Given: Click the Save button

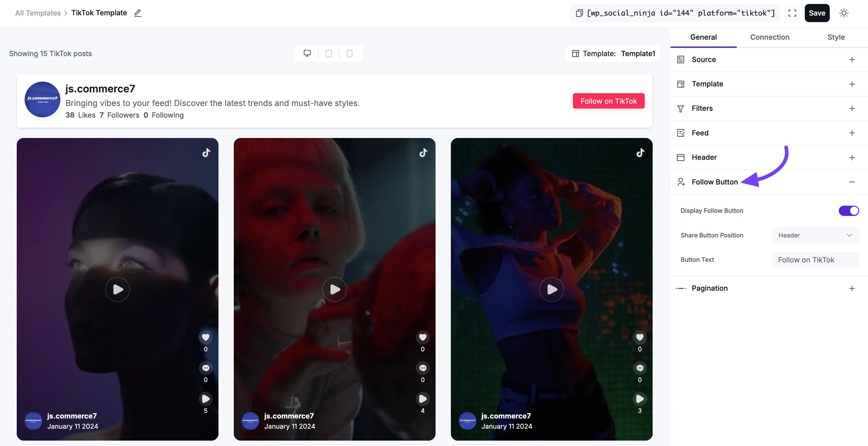Looking at the screenshot, I should coord(817,13).
